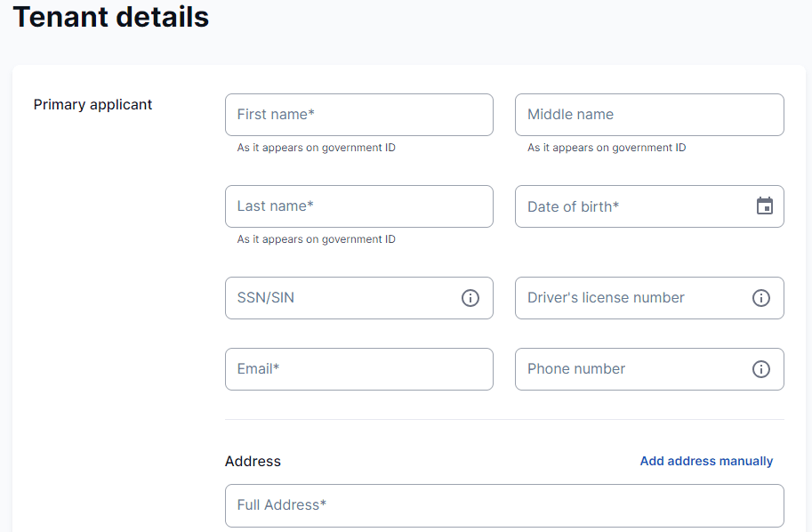
Task: Click the Primary applicant section label
Action: (x=93, y=105)
